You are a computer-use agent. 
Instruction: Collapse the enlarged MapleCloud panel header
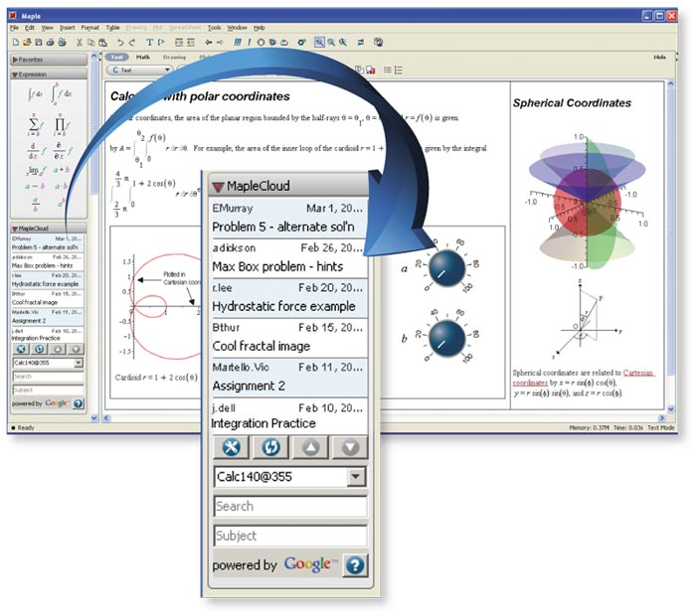[218, 186]
